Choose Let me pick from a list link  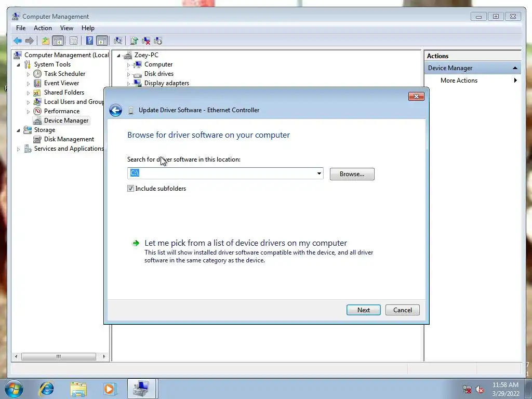(x=246, y=243)
